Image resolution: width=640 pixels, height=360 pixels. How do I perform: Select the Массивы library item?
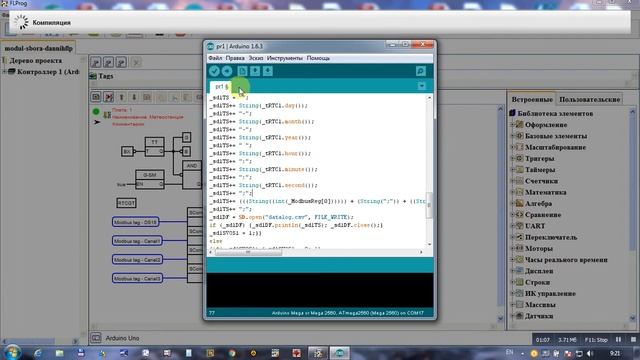pyautogui.click(x=540, y=304)
